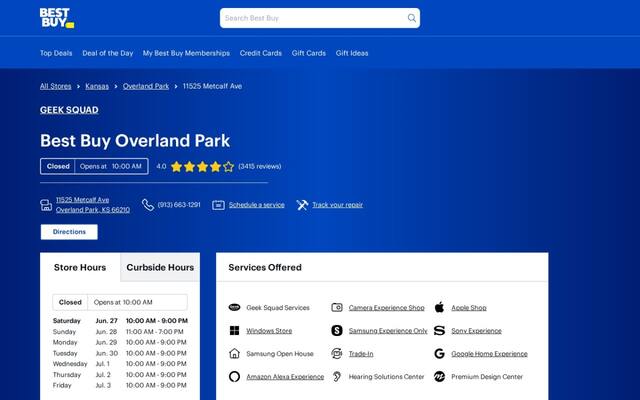The height and width of the screenshot is (400, 640).
Task: Open Deal of the Day menu item
Action: point(108,53)
